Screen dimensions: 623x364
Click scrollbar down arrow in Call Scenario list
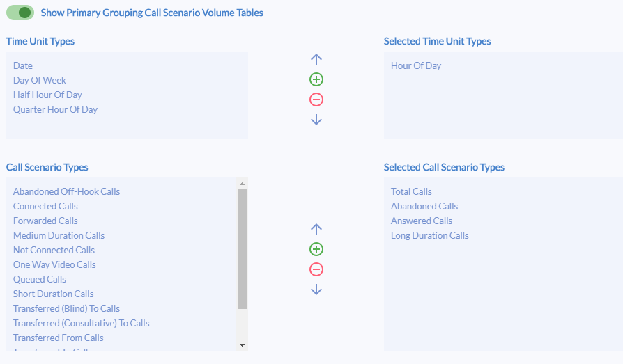(x=242, y=345)
